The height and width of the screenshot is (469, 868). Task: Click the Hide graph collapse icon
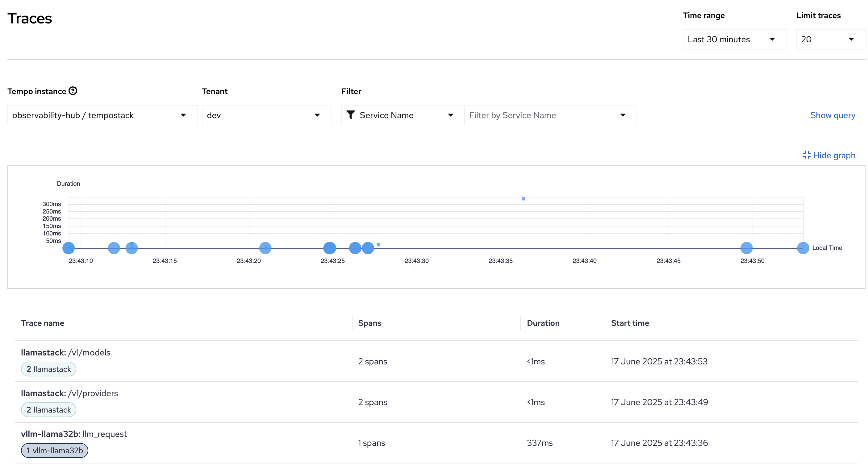pos(806,155)
